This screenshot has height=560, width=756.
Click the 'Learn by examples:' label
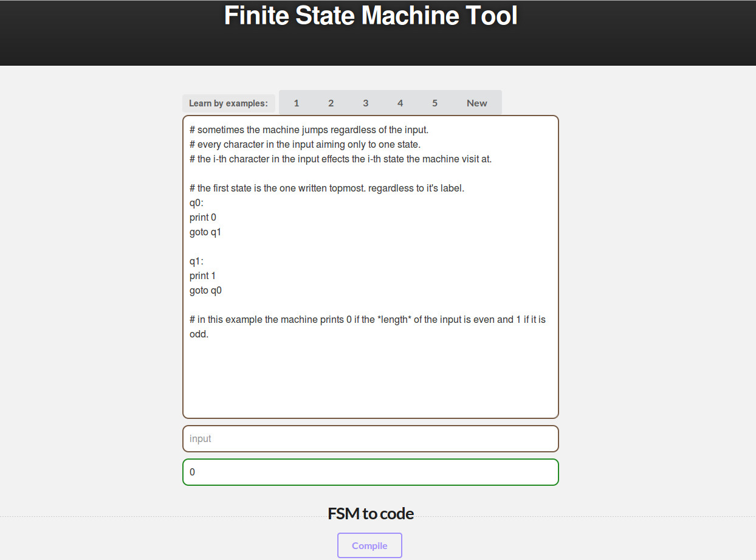click(x=229, y=103)
